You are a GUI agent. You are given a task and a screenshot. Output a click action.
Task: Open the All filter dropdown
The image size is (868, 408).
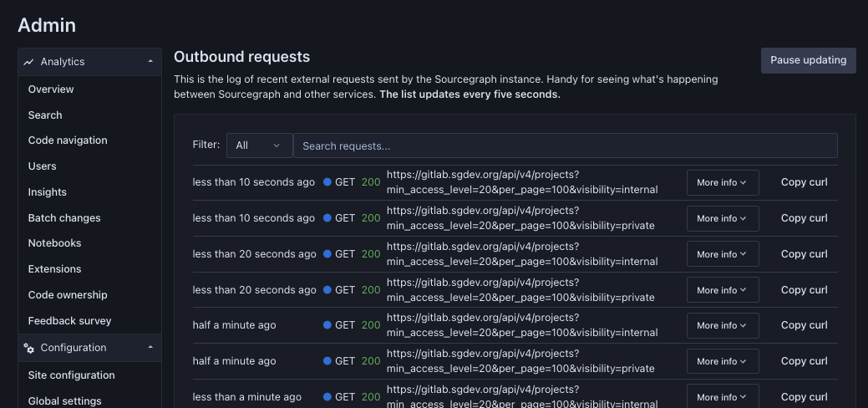tap(259, 145)
